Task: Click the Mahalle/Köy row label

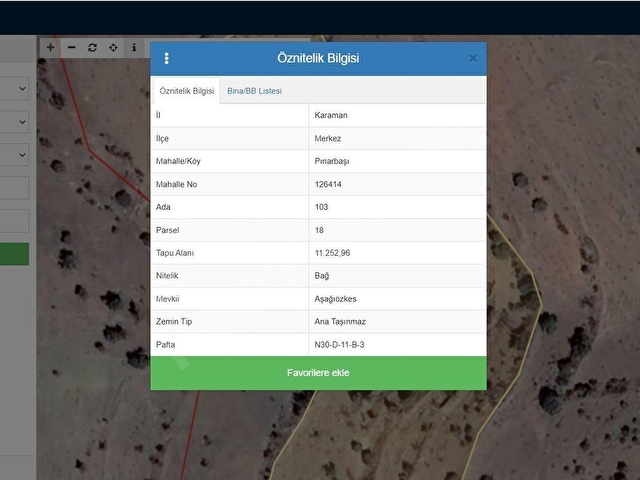Action: tap(178, 161)
